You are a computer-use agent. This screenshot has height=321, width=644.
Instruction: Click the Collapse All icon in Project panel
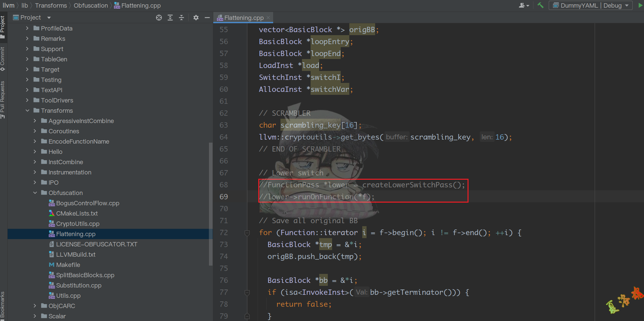pyautogui.click(x=181, y=18)
